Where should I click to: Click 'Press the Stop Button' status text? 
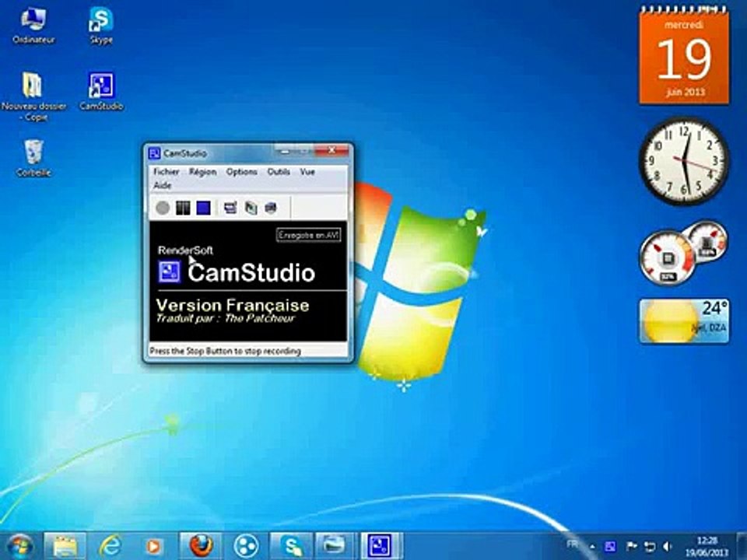[226, 351]
